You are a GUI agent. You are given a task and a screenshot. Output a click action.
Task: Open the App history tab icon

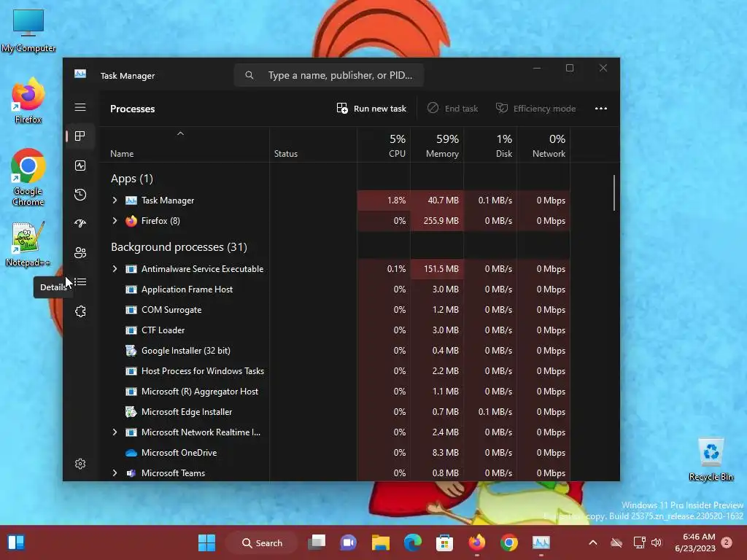[x=80, y=194]
